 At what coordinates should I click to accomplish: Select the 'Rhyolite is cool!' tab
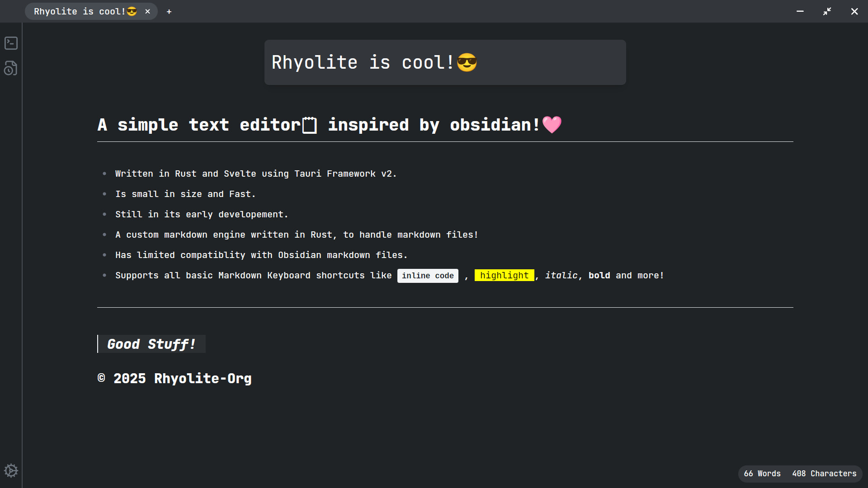pos(85,11)
